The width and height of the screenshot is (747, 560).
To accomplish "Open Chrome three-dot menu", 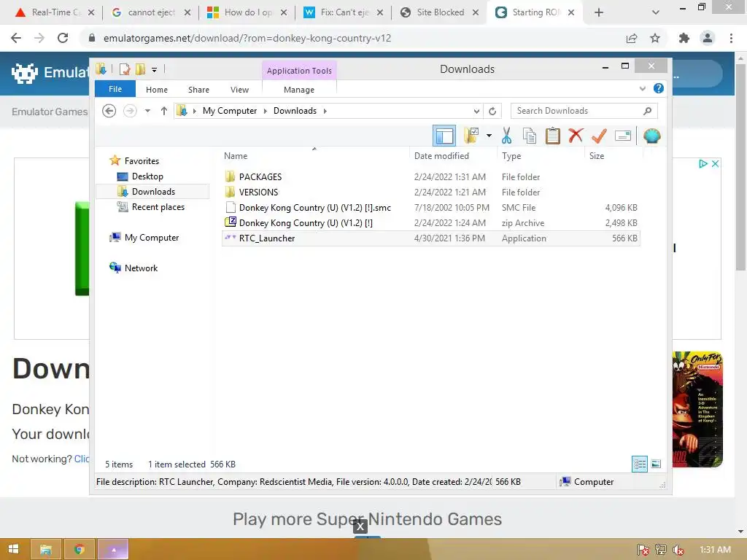I will [x=731, y=38].
